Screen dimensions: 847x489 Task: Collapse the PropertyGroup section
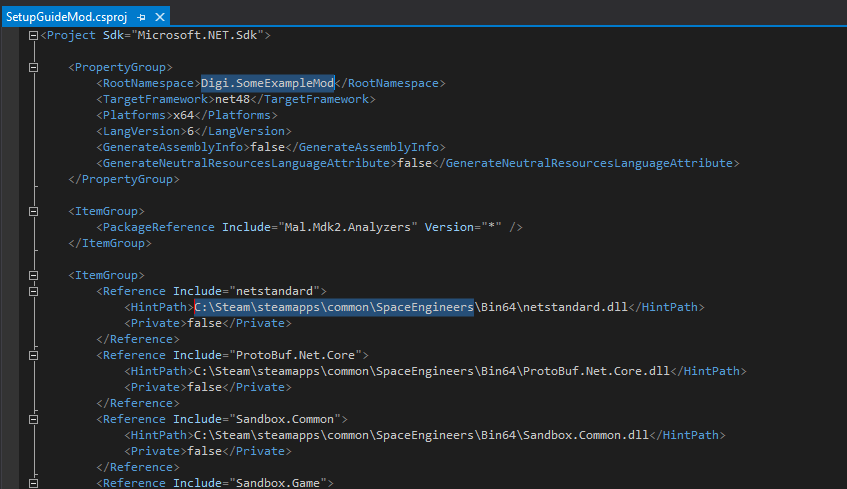(34, 67)
